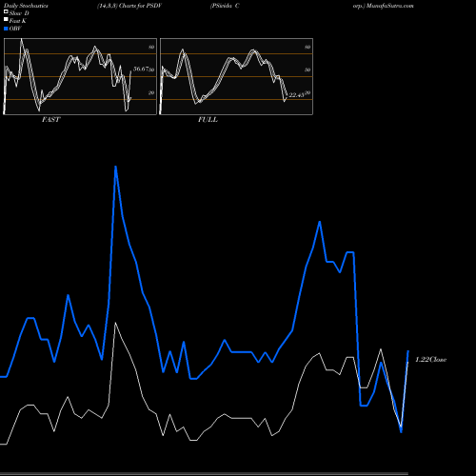
Task: Click the Slow D legend swatch
Action: (6, 11)
